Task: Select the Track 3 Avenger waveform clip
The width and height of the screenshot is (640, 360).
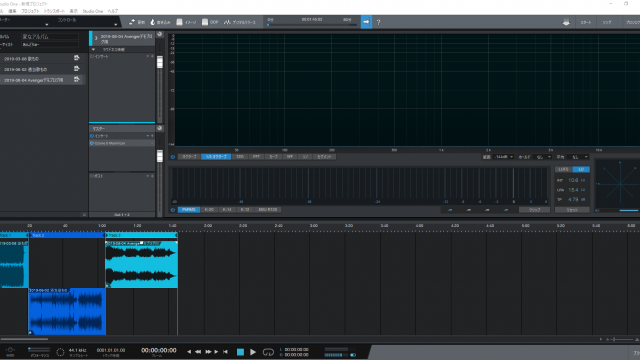Action: point(141,264)
